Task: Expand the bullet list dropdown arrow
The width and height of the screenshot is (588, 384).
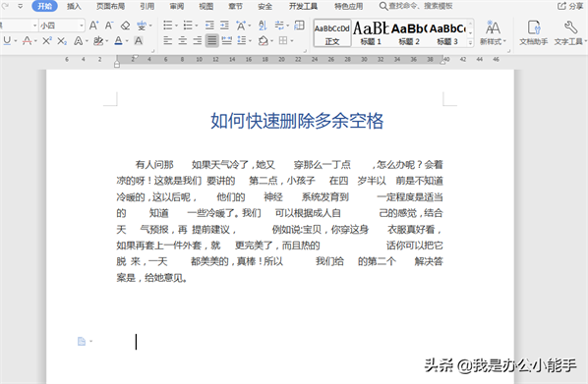Action: [x=176, y=26]
